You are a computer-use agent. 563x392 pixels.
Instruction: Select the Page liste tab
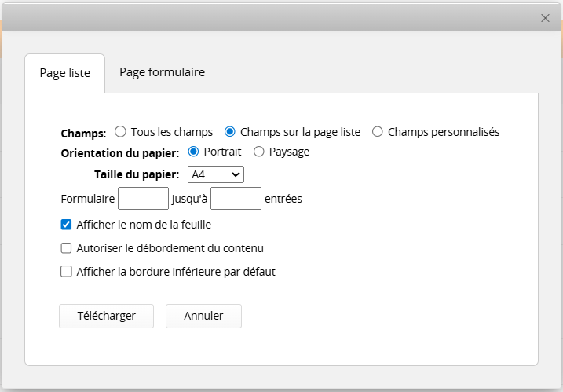[x=65, y=73]
